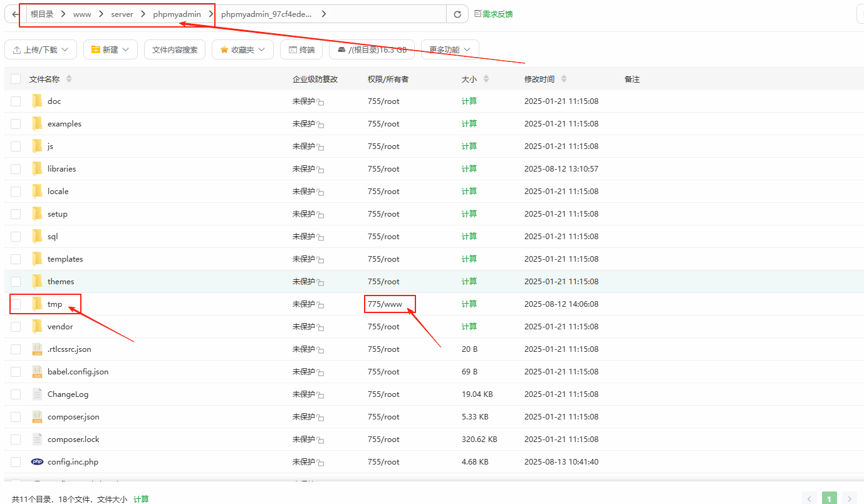Click the 4.68 KB size cell

[476, 461]
